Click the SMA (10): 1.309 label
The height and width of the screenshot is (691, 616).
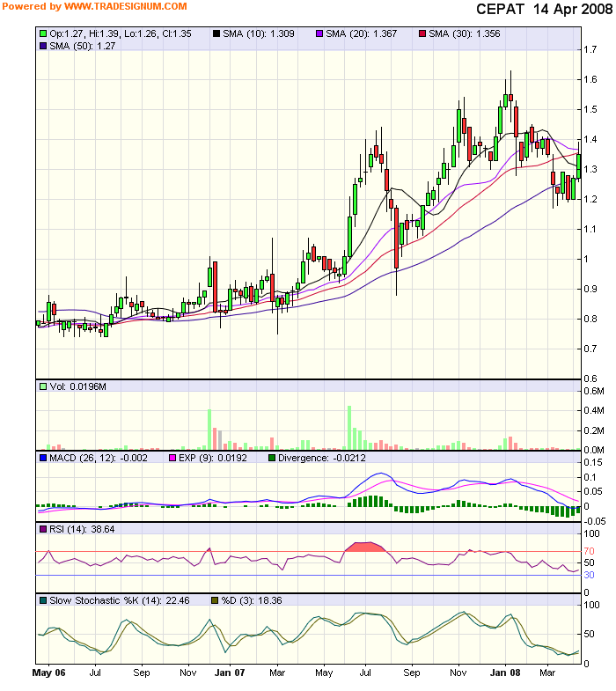[x=259, y=33]
